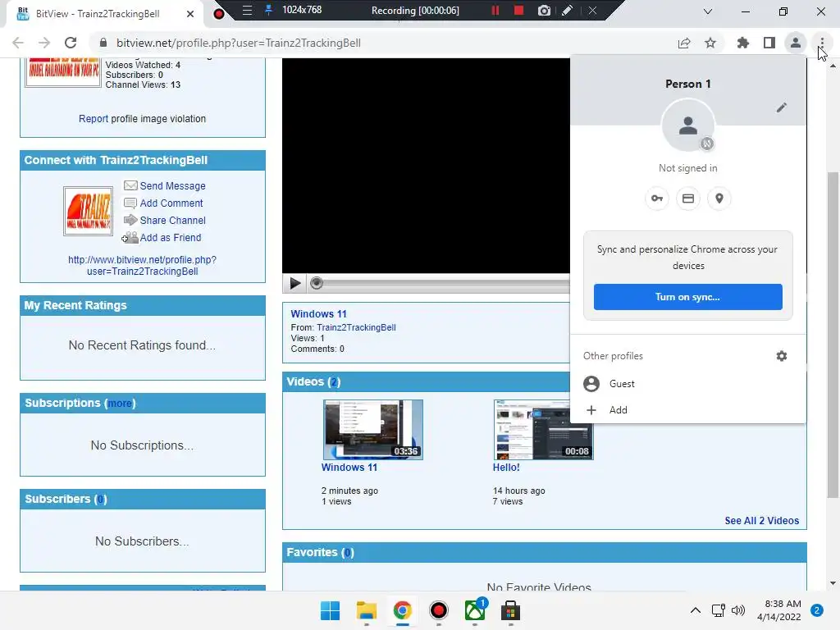Click the Report profile image link
Image resolution: width=840 pixels, height=630 pixels.
point(94,119)
